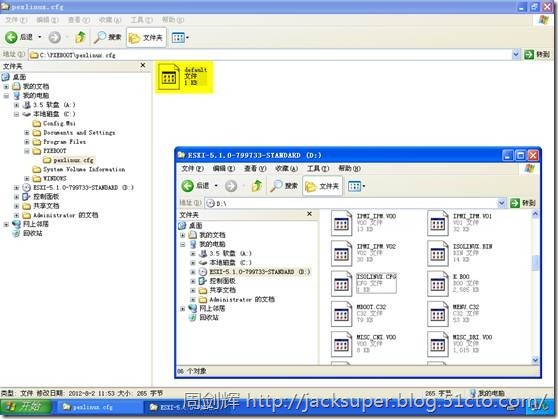
Task: Expand Program Files folder node
Action: (27, 142)
